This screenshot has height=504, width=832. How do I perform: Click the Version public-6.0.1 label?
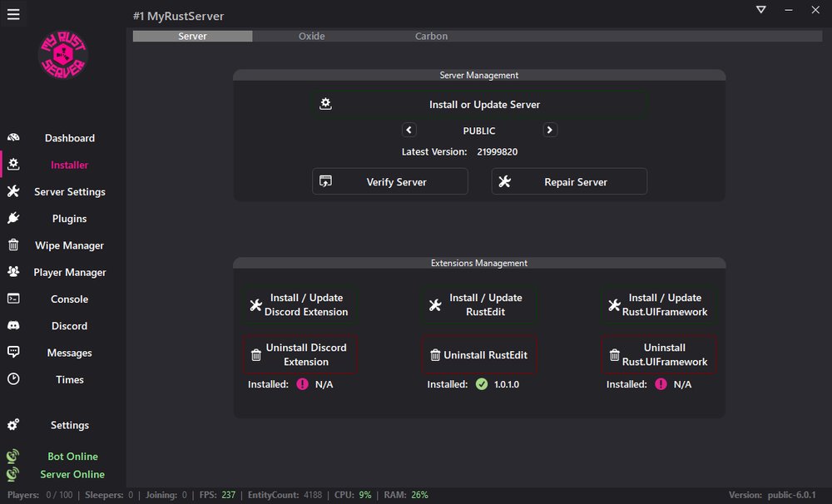pyautogui.click(x=772, y=495)
